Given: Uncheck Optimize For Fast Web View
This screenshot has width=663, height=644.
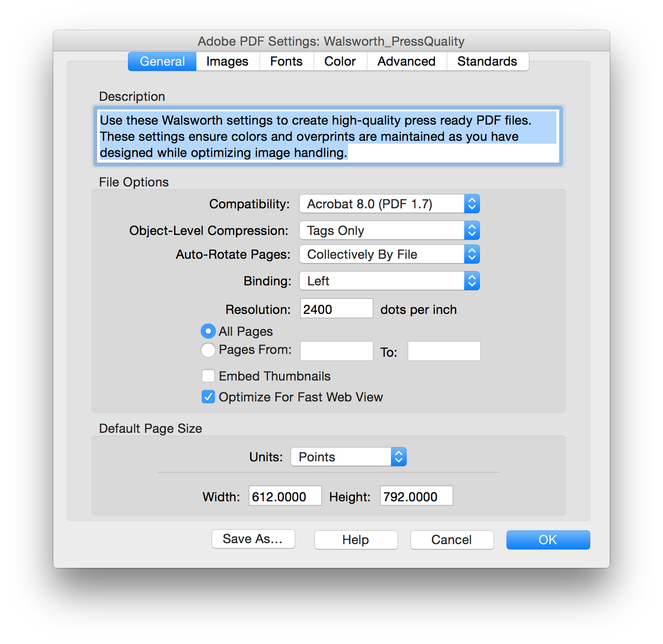Looking at the screenshot, I should [208, 397].
